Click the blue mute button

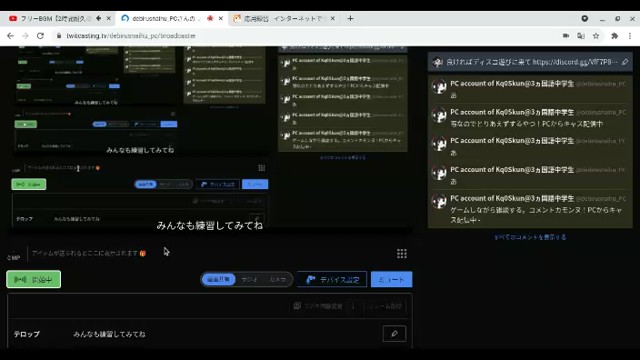391,280
